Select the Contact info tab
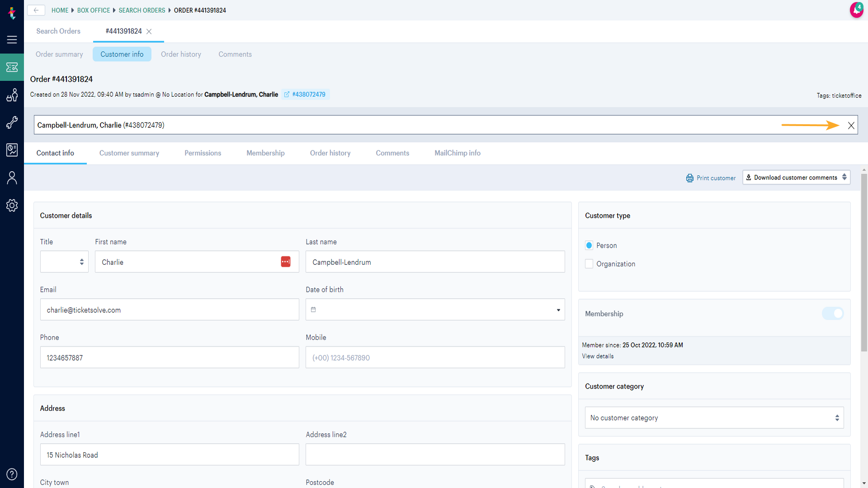The width and height of the screenshot is (868, 488). tap(55, 153)
